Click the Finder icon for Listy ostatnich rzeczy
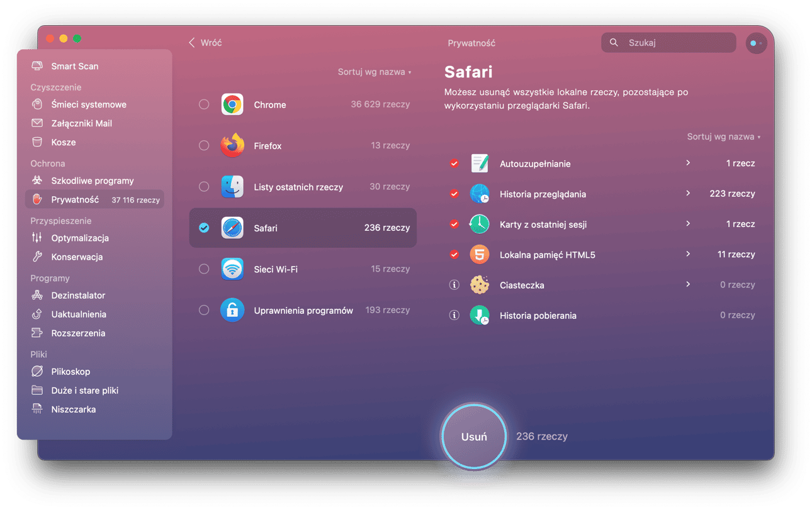The image size is (812, 510). [x=232, y=187]
